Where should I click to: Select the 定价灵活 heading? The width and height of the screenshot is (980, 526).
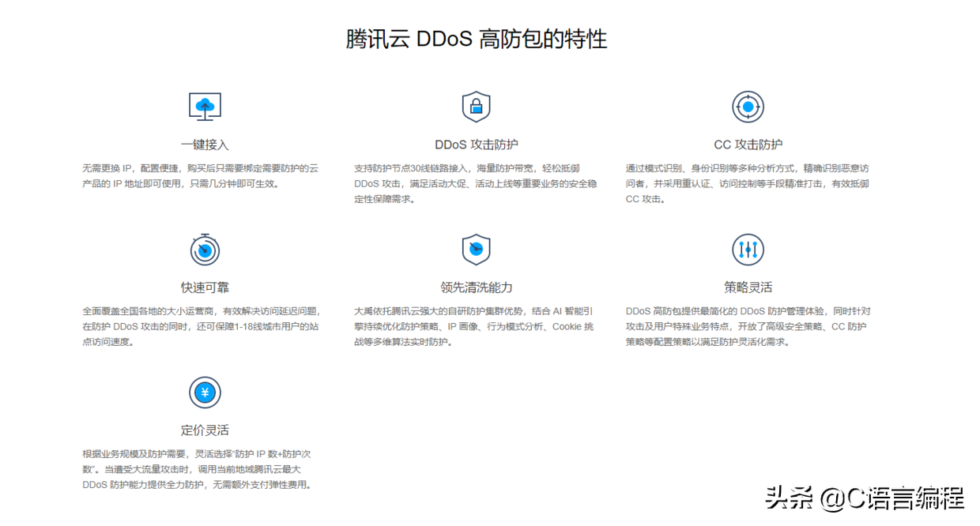(x=205, y=430)
